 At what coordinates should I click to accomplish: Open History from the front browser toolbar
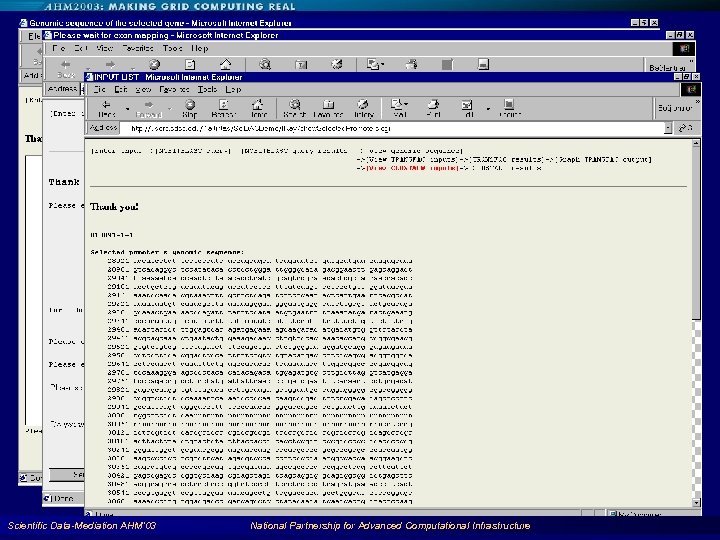[362, 107]
